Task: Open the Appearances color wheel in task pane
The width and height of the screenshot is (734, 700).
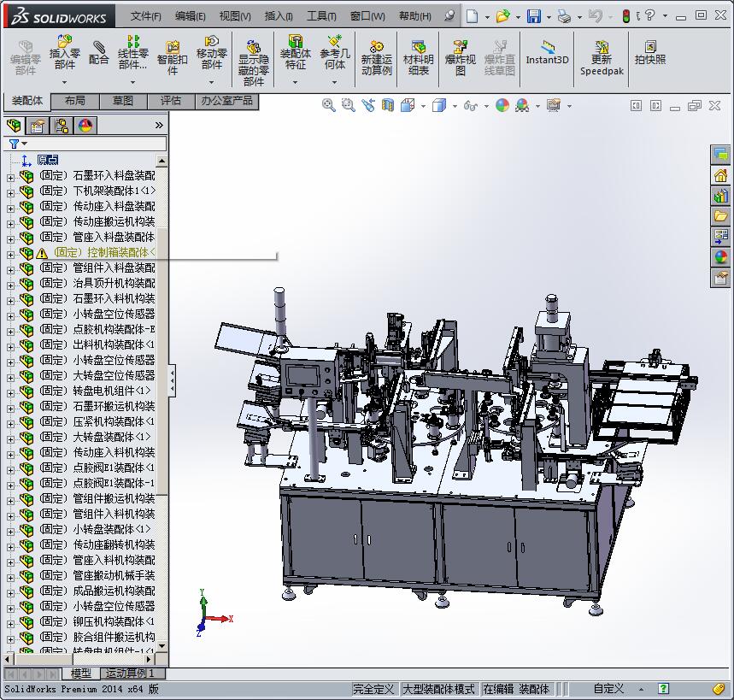Action: pos(720,256)
